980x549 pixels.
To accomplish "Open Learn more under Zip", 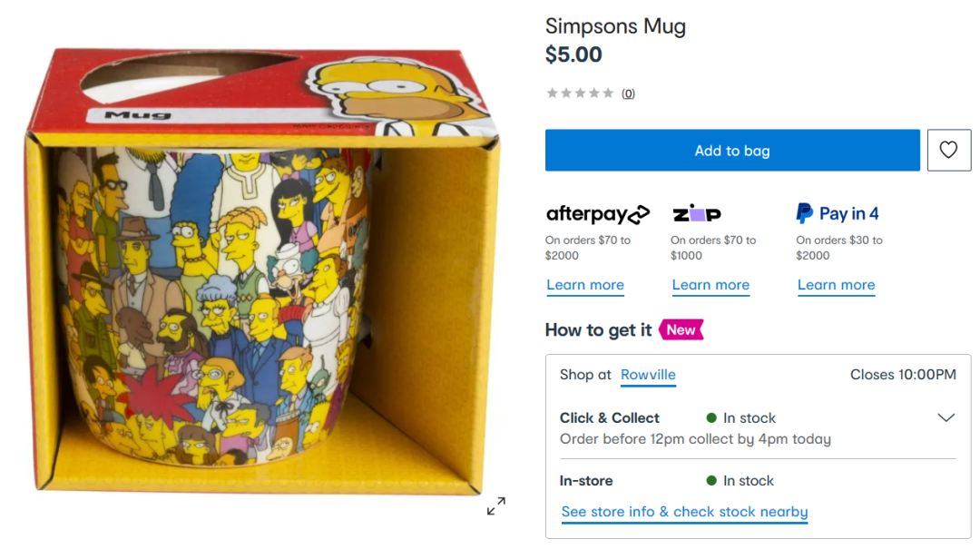I will point(710,285).
